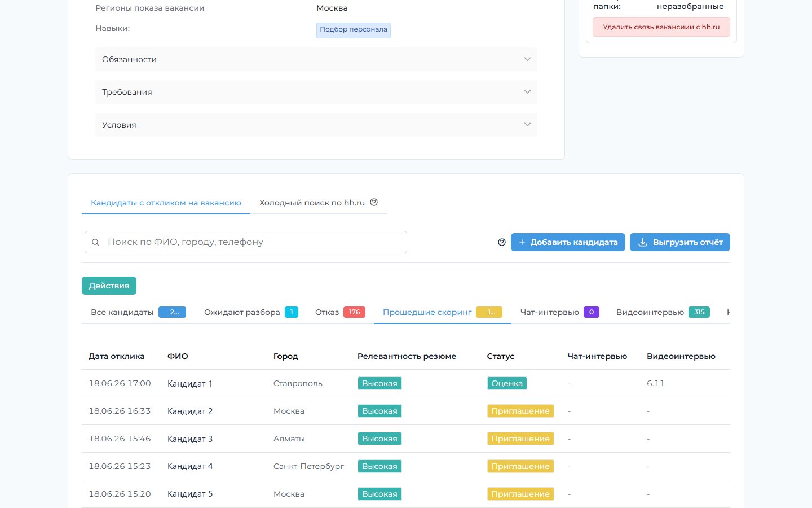Image resolution: width=812 pixels, height=508 pixels.
Task: Focus the Поиск по ФИО search field
Action: [245, 242]
